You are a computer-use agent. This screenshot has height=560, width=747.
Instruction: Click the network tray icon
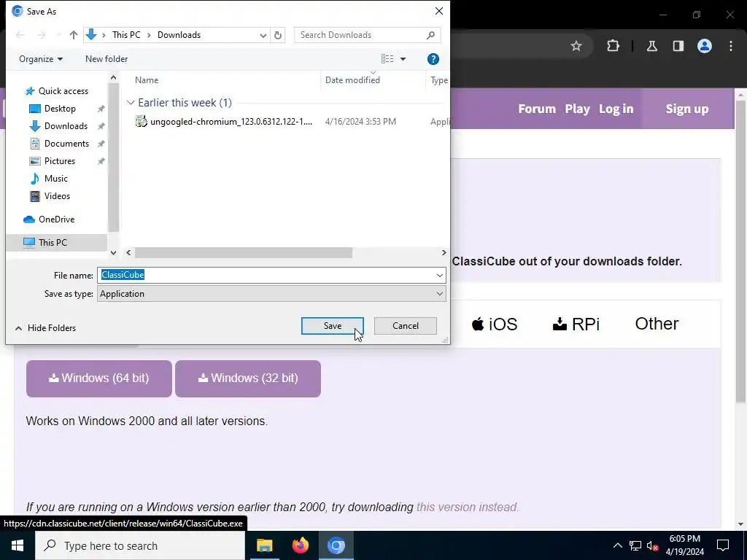click(635, 545)
